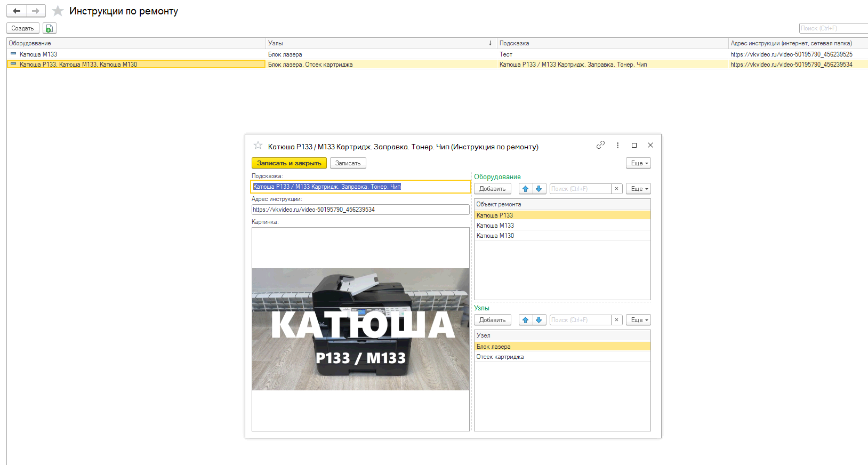Image resolution: width=868 pixels, height=465 pixels.
Task: Click the Адрес инструкции column header
Action: pyautogui.click(x=798, y=43)
